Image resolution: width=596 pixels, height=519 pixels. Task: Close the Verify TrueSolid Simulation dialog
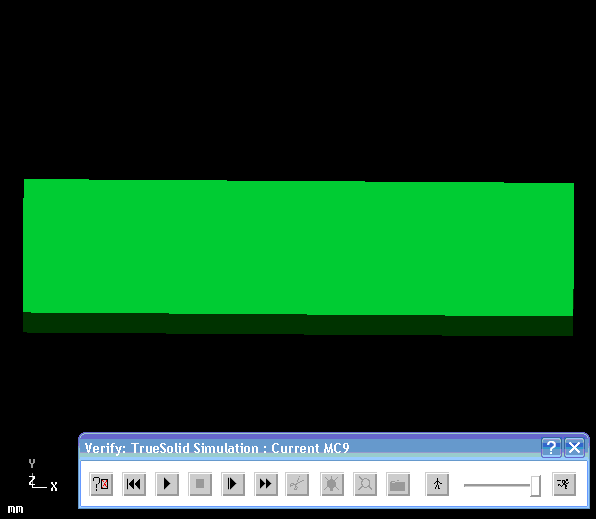click(x=574, y=448)
